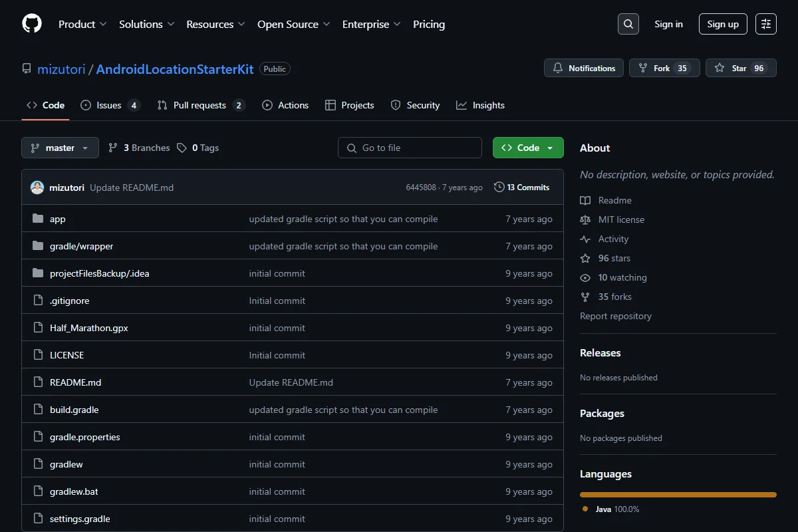Click the Sign up button
This screenshot has width=798, height=532.
723,24
